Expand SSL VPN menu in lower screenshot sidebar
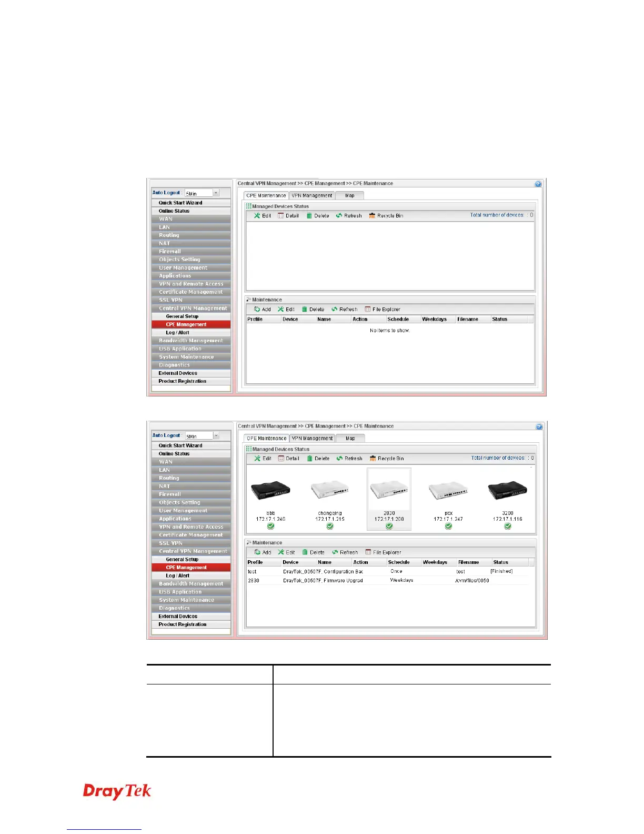Screen dimensions: 644x834 [x=191, y=543]
